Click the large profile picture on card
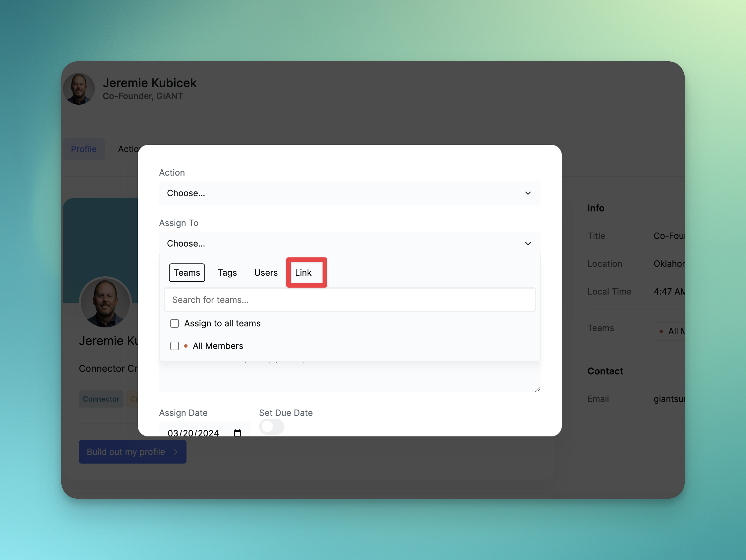 coord(105,302)
